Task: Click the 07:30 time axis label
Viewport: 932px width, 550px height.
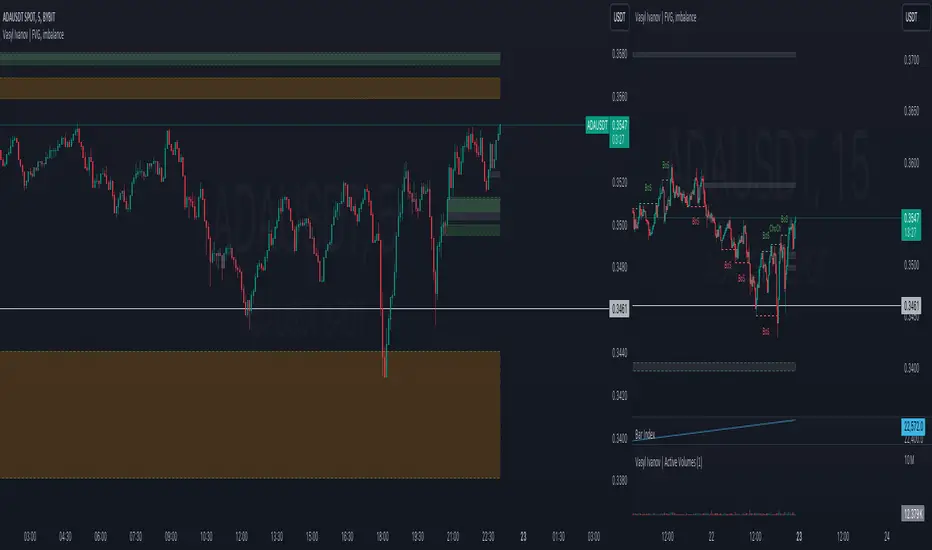Action: tap(136, 537)
